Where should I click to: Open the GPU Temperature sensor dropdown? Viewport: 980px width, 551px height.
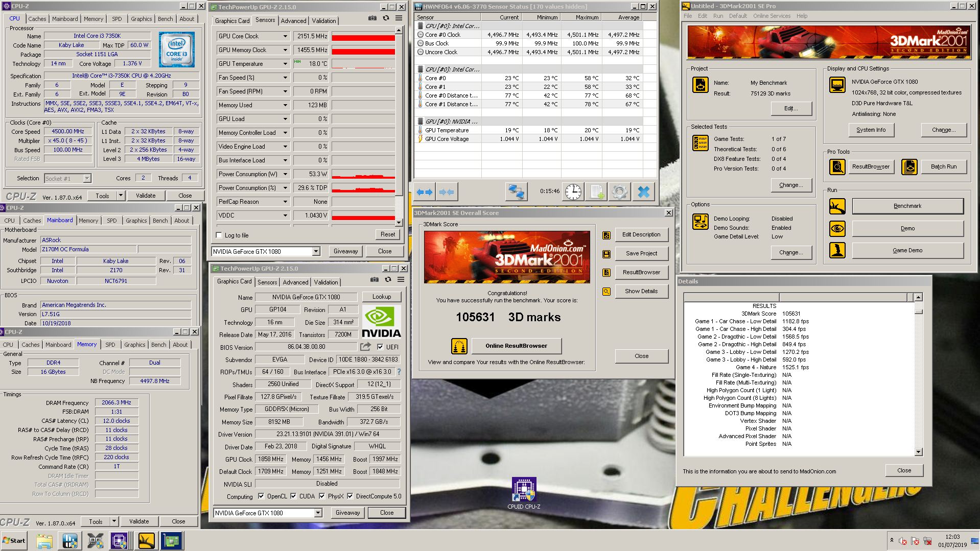coord(285,64)
